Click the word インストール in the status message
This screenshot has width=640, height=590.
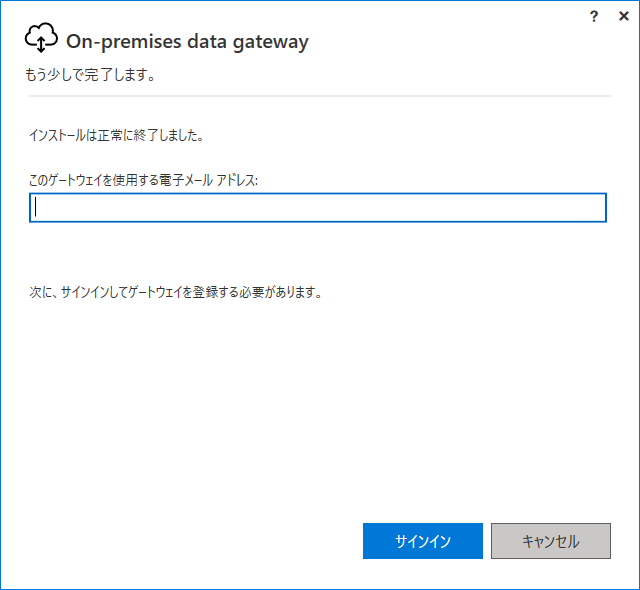(x=58, y=135)
